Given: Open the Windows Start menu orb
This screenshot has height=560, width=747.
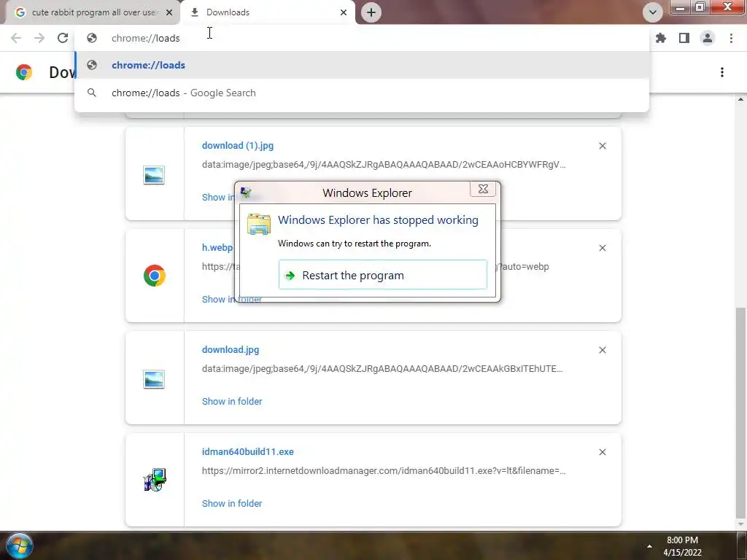Looking at the screenshot, I should [20, 545].
